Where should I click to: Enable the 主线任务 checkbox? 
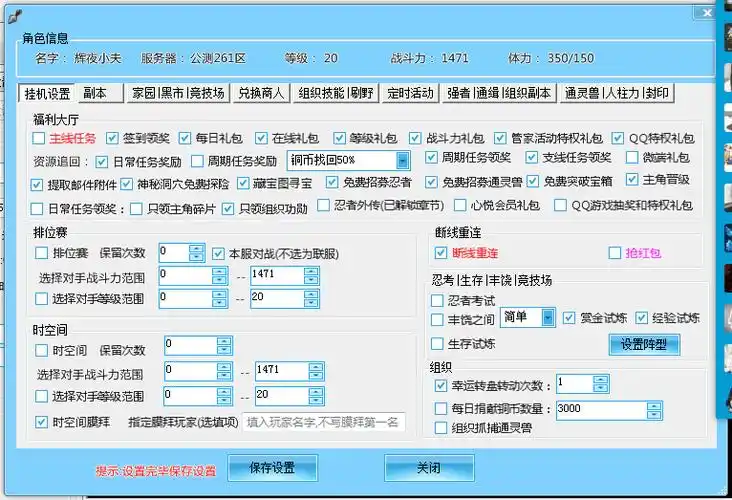[39, 138]
